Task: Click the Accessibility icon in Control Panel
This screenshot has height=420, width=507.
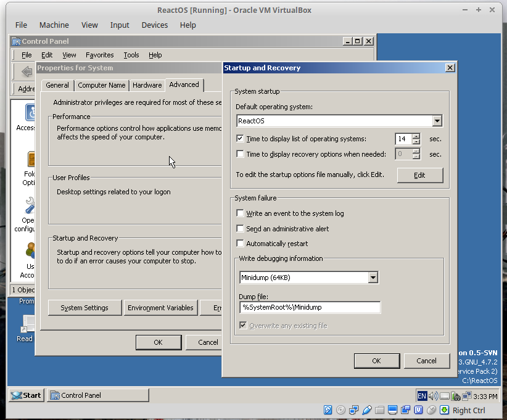Action: point(30,112)
